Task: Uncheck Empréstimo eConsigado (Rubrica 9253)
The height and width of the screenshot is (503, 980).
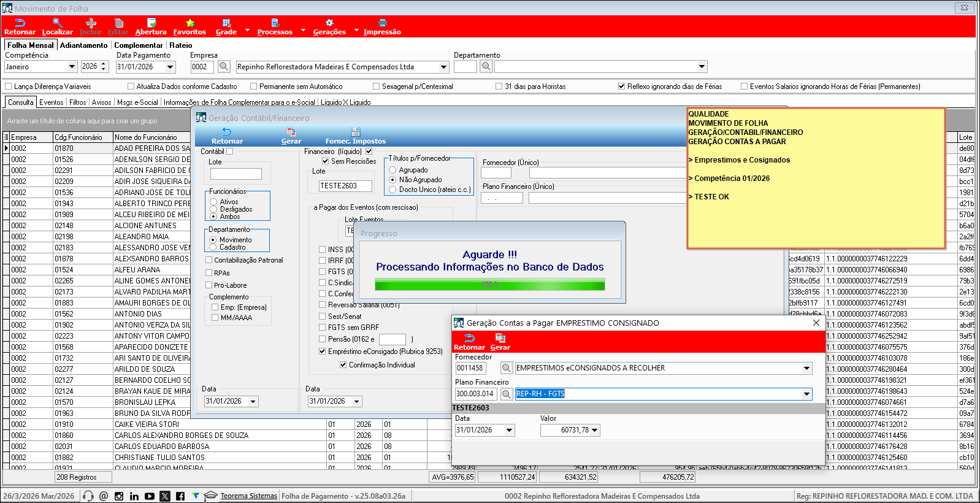Action: pyautogui.click(x=323, y=351)
